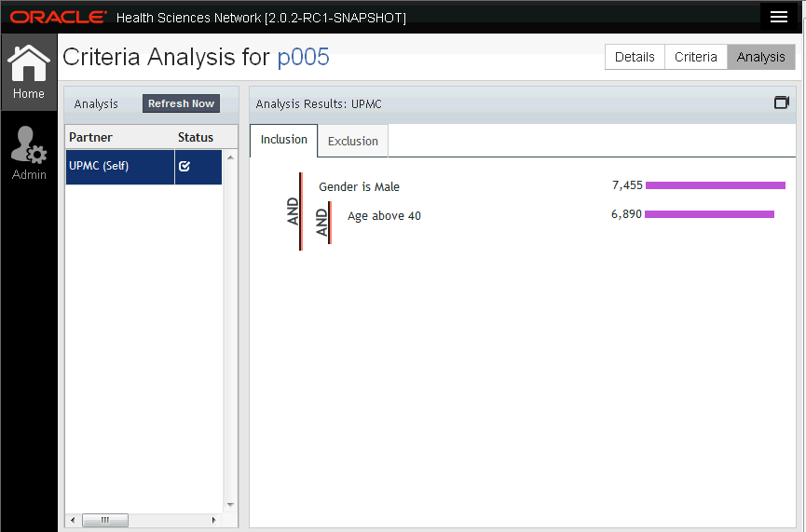Click the checked status icon for UPMC
The image size is (806, 532).
click(x=184, y=166)
